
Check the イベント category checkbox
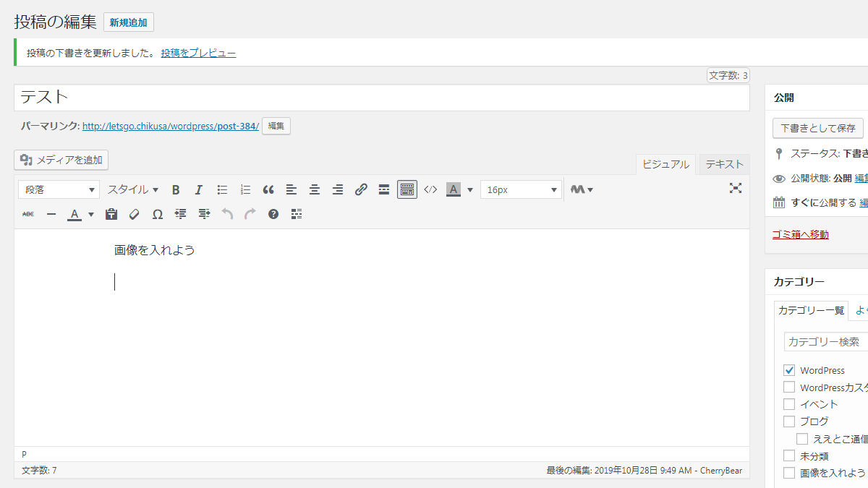(x=789, y=404)
